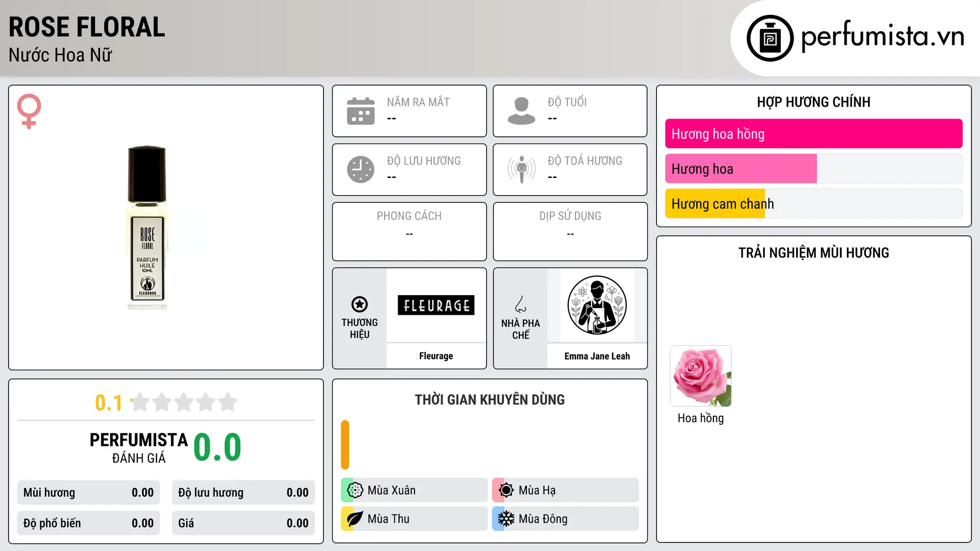Image resolution: width=980 pixels, height=551 pixels.
Task: Click the PERFUMISTA ĐÁNH GIÁ label
Action: [139, 448]
